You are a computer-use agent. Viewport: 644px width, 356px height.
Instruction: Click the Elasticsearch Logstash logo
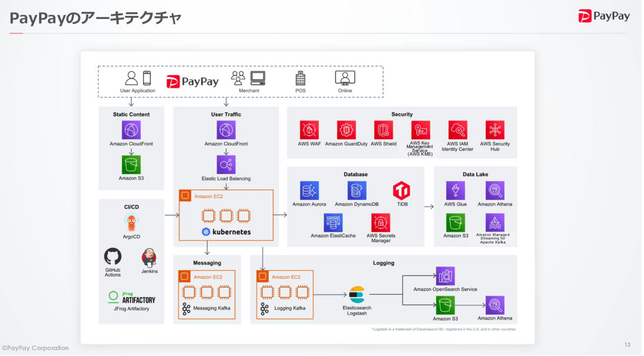pyautogui.click(x=357, y=295)
